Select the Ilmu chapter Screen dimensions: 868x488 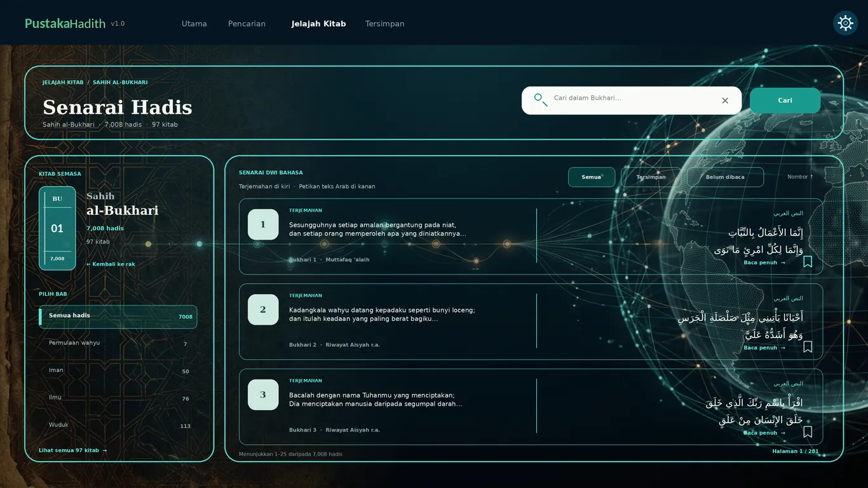pyautogui.click(x=118, y=398)
